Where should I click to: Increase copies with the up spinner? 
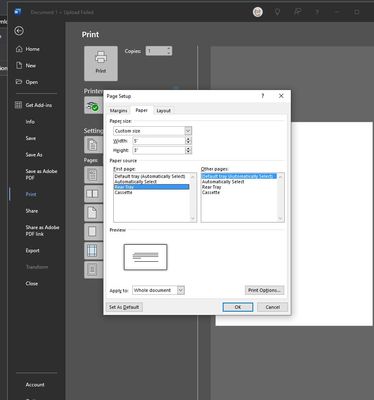click(169, 49)
